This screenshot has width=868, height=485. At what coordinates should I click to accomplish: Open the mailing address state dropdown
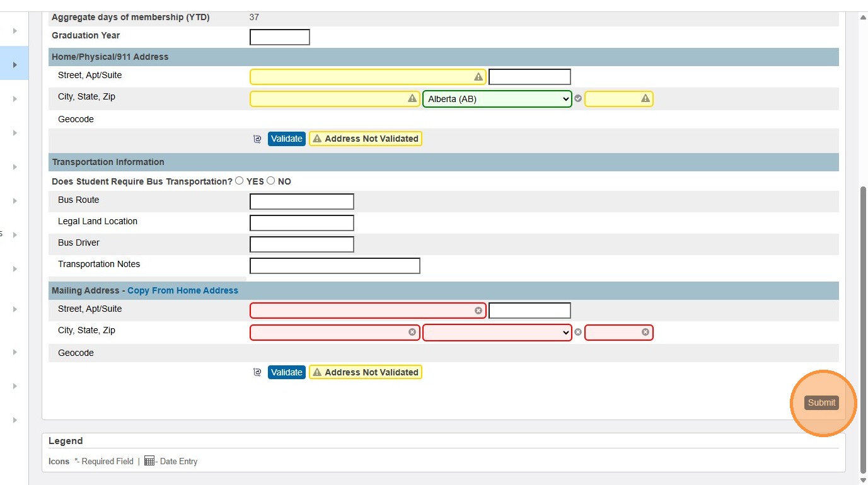[497, 332]
